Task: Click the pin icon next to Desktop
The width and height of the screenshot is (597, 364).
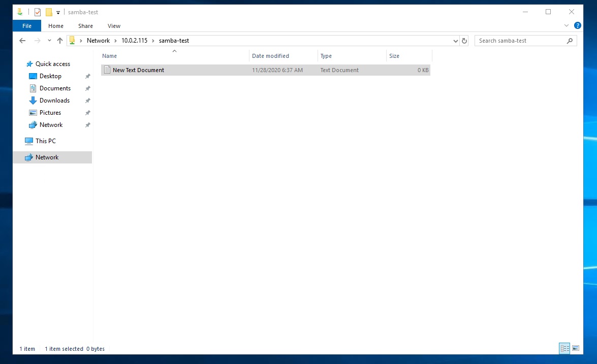Action: (87, 76)
